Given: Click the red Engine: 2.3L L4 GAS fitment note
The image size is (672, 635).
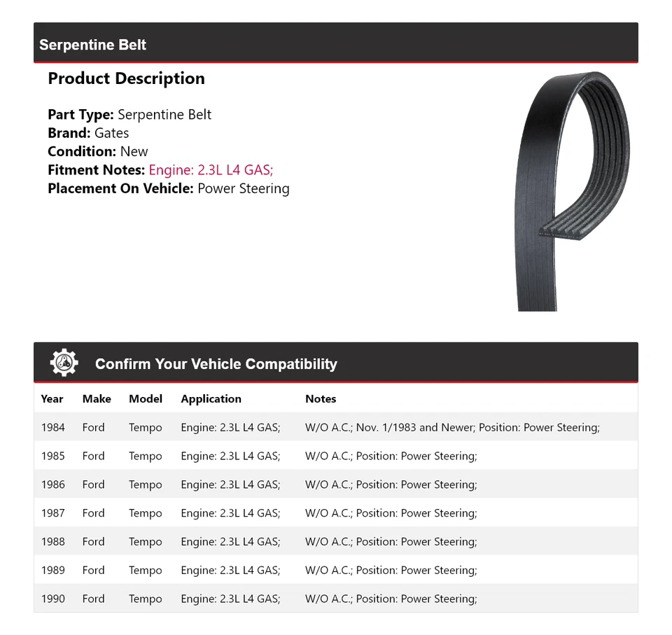Looking at the screenshot, I should (211, 169).
